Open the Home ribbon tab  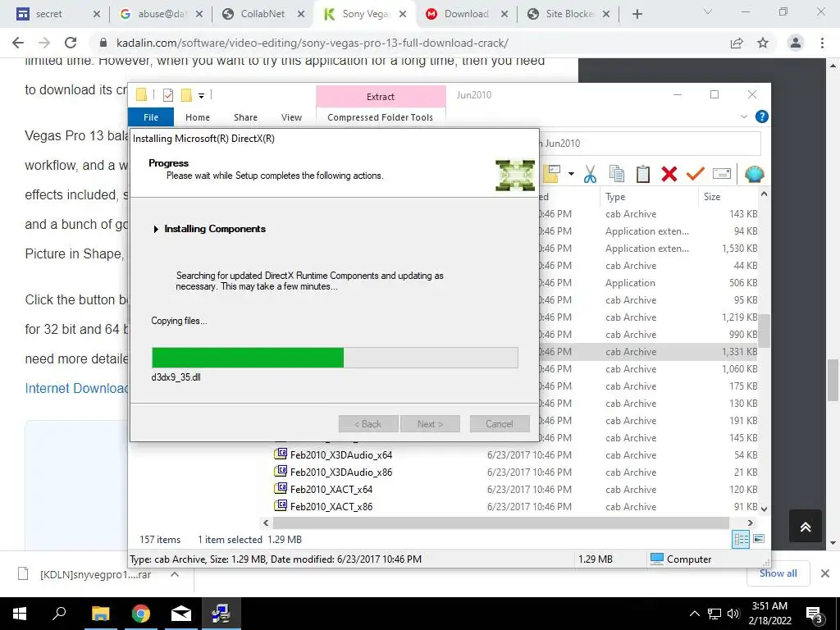(198, 117)
